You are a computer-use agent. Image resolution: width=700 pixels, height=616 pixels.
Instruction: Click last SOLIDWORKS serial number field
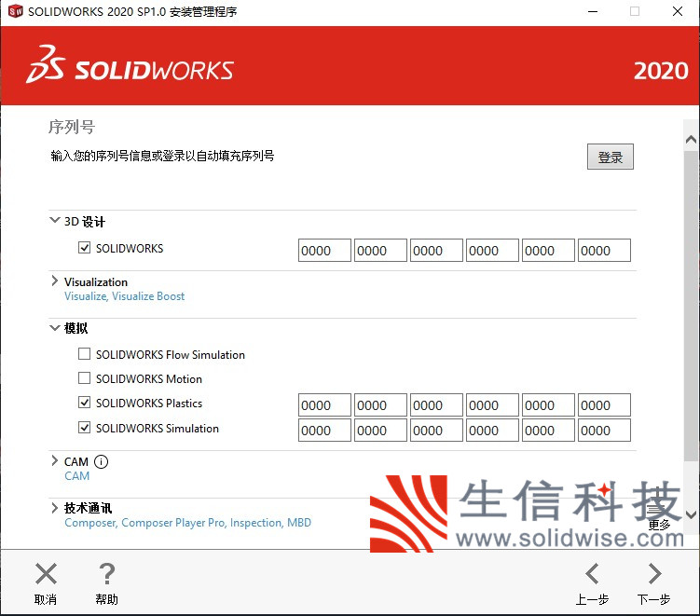click(x=604, y=251)
